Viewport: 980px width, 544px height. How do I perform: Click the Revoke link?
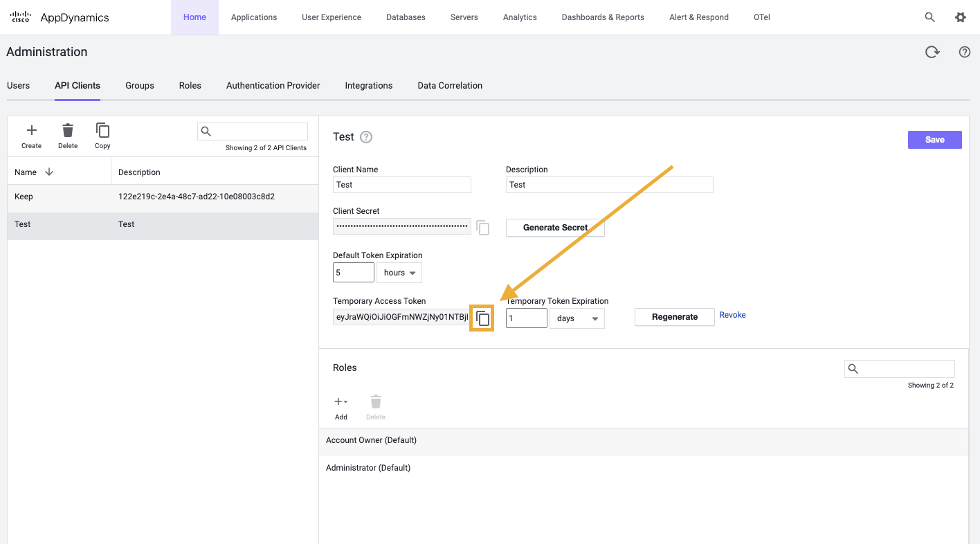pyautogui.click(x=733, y=315)
